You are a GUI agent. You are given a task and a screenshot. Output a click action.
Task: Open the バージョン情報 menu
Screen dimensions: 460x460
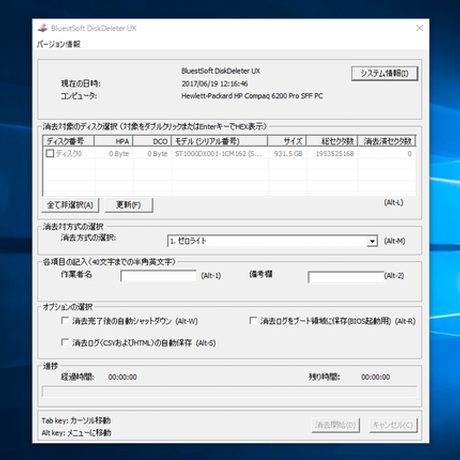coord(58,44)
